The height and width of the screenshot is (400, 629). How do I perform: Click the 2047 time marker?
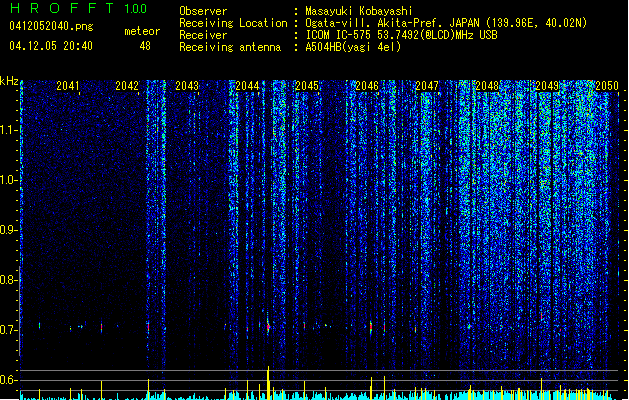[427, 86]
